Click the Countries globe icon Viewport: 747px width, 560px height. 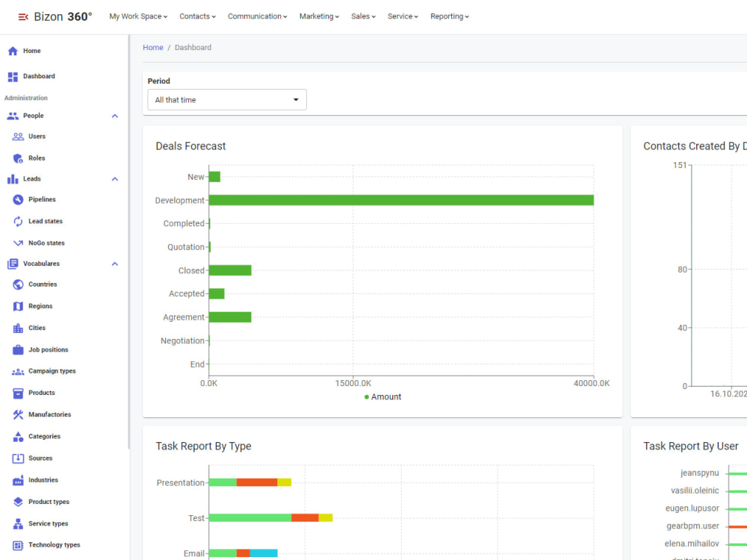(18, 284)
